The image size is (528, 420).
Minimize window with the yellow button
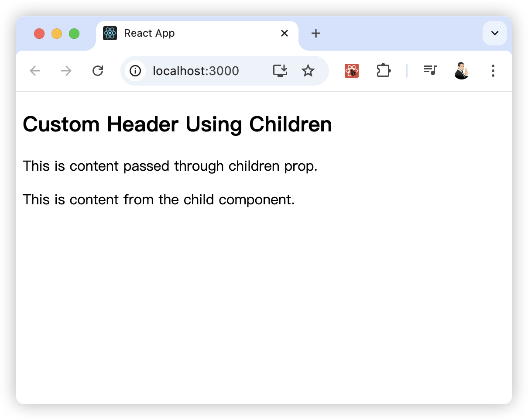[x=57, y=34]
